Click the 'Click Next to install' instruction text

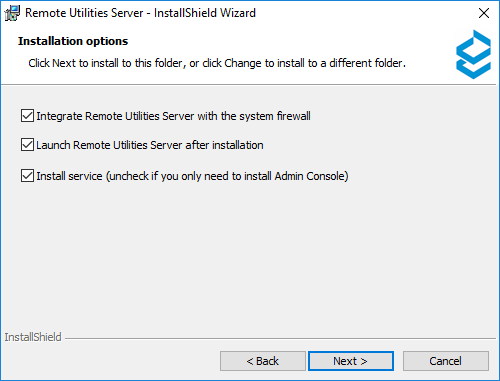coord(217,63)
